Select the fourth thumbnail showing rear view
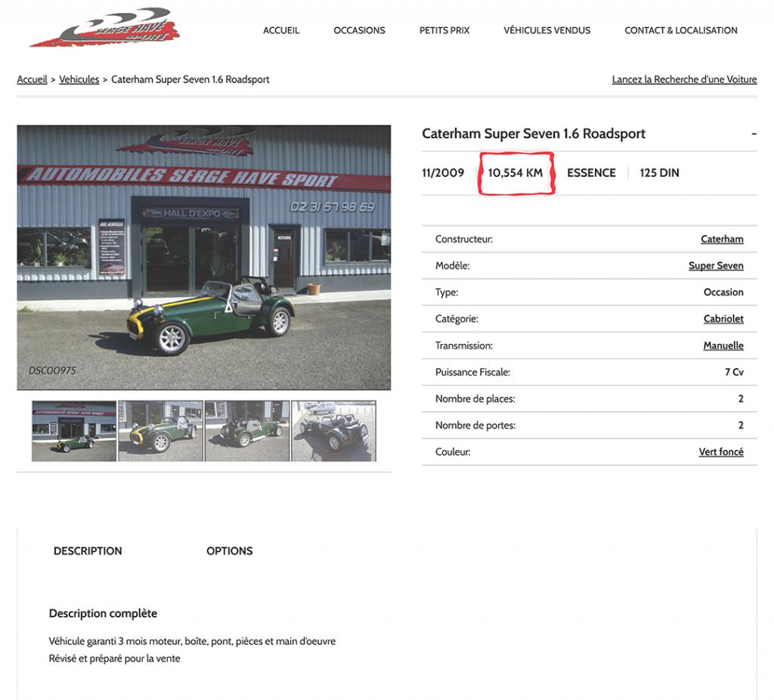Viewport: 774px width, 700px height. tap(333, 431)
